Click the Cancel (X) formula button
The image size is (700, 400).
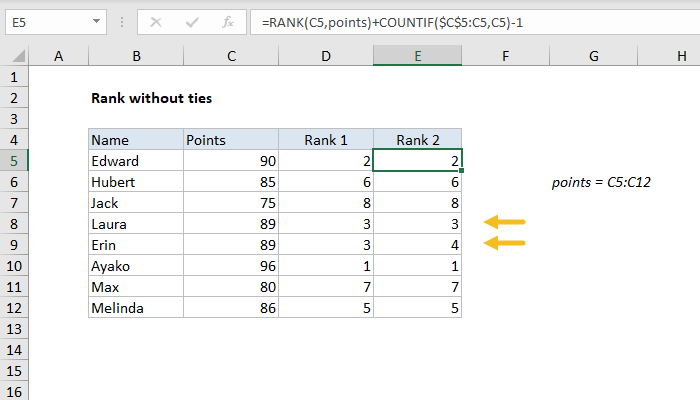(x=156, y=22)
